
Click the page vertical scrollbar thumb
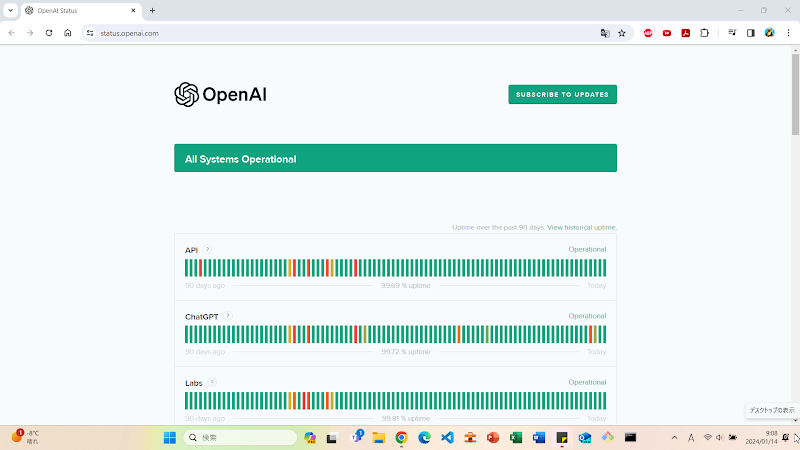(795, 94)
